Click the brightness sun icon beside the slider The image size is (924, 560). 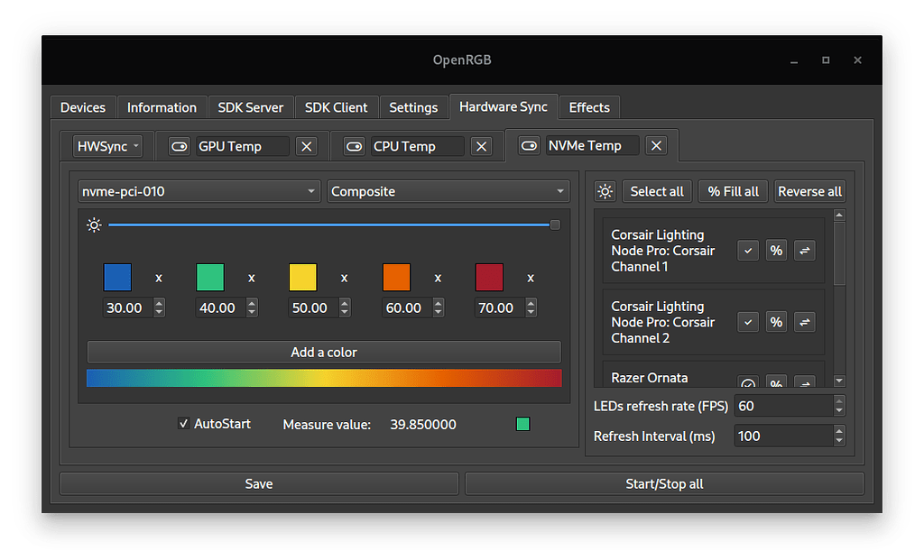[x=94, y=225]
